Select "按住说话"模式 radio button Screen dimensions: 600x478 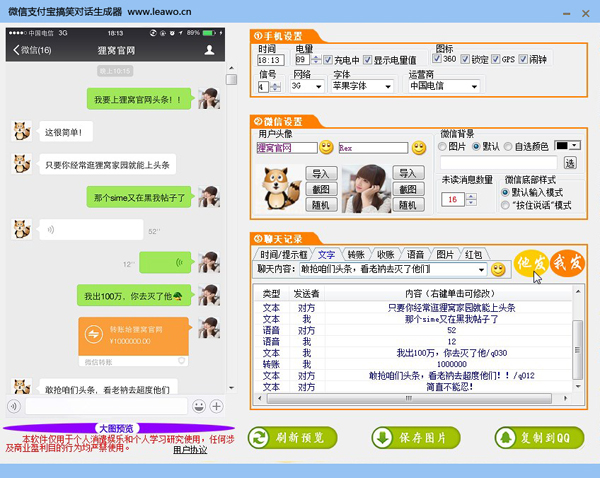[505, 205]
